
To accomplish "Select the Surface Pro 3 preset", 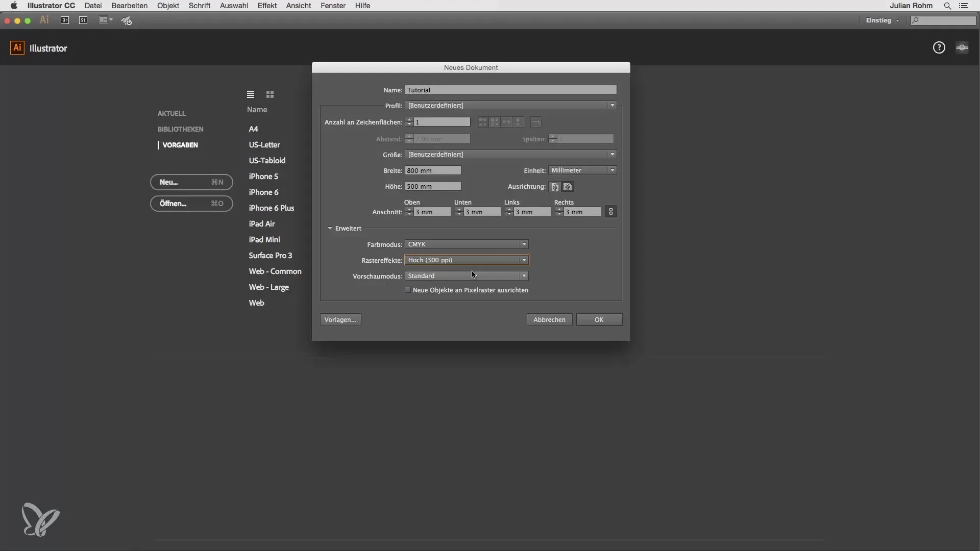I will [271, 256].
